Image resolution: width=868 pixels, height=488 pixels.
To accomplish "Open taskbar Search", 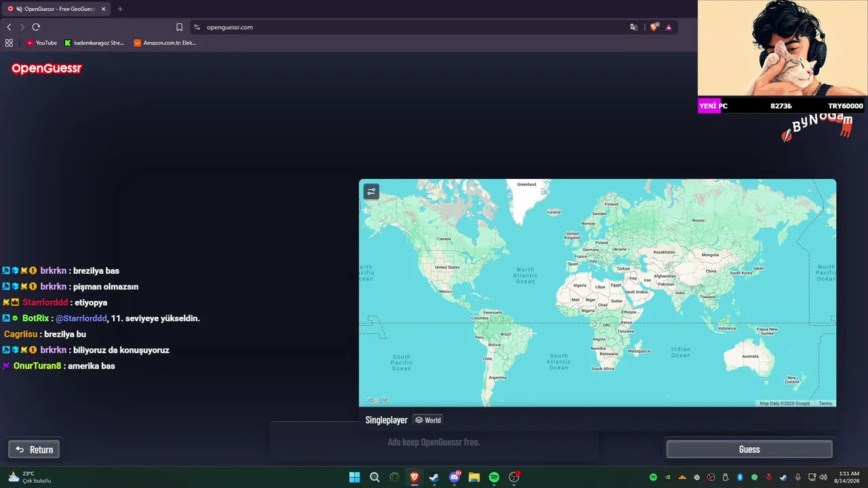I will [x=374, y=477].
